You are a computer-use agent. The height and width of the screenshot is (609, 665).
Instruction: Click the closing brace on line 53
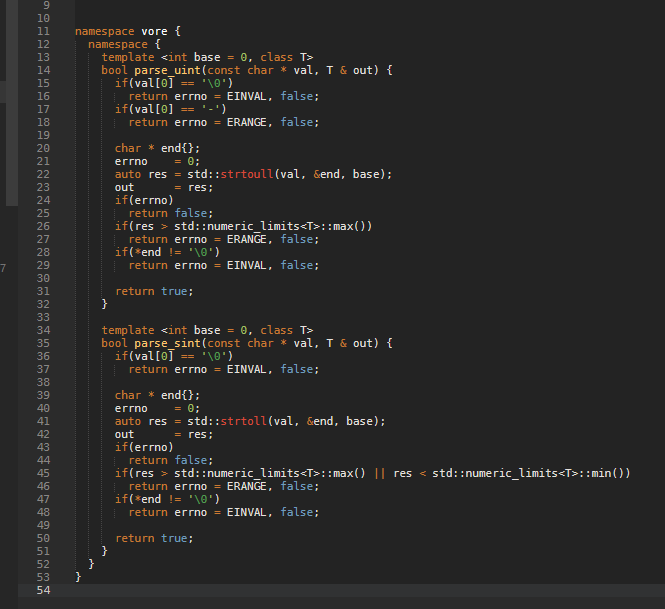point(78,577)
